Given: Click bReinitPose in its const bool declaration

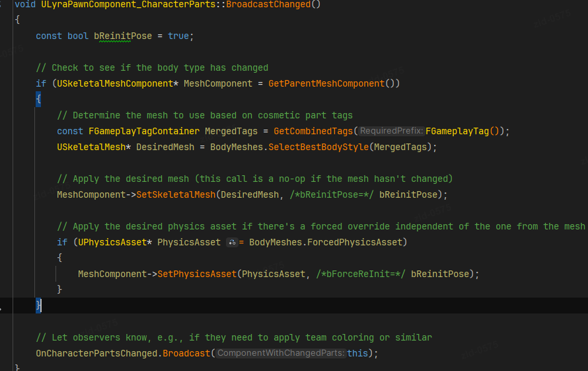Looking at the screenshot, I should pyautogui.click(x=123, y=36).
